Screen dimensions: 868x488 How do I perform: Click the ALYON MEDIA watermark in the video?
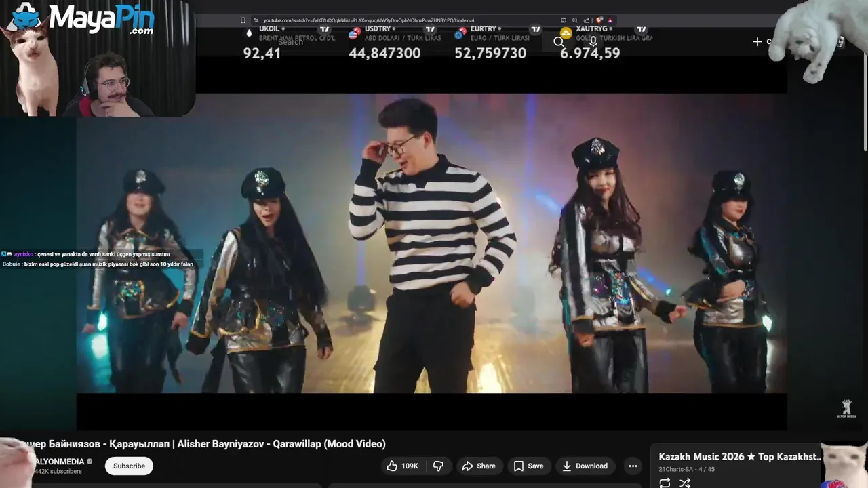(x=846, y=408)
